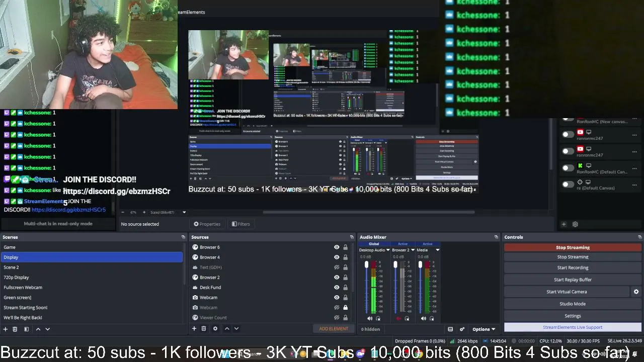Move the selected source up
Image resolution: width=644 pixels, height=362 pixels.
(x=227, y=329)
